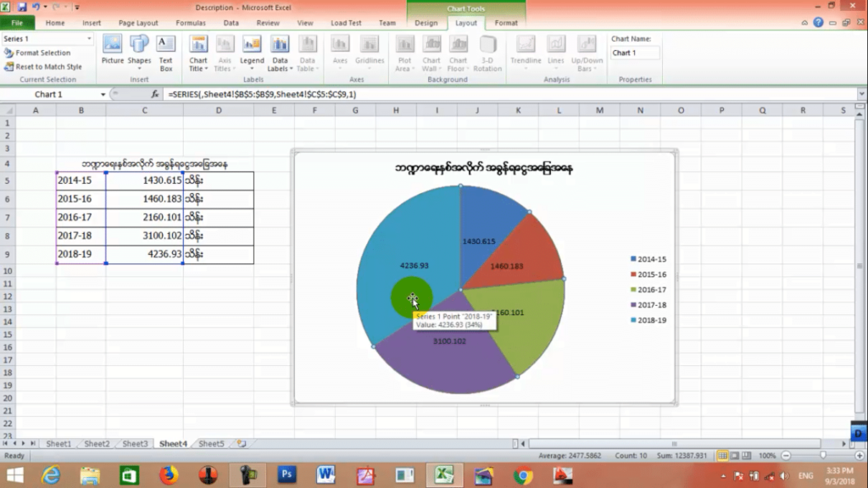This screenshot has height=488, width=868.
Task: Go to Sheet1 tab
Action: pyautogui.click(x=58, y=444)
